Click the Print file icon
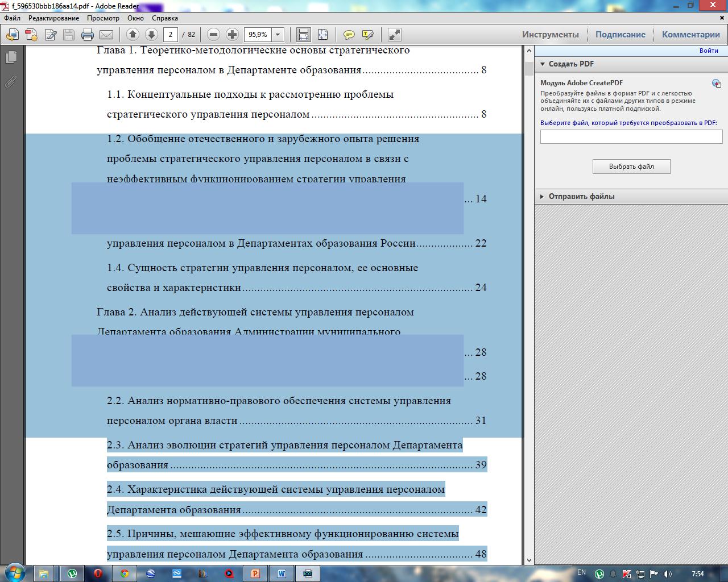Viewport: 728px width, 582px height. (88, 35)
